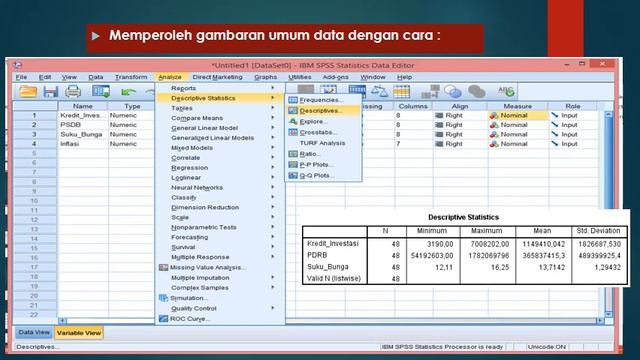Open the Utilities menu

click(300, 77)
